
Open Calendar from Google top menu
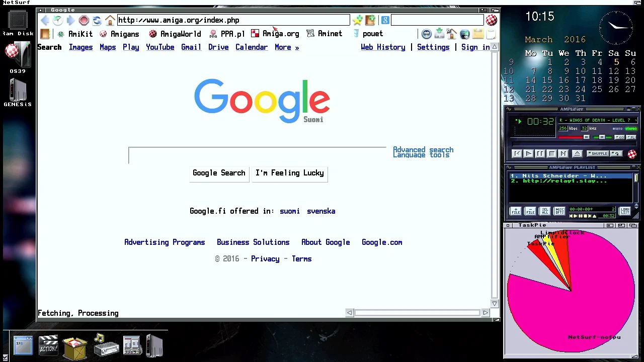coord(252,47)
